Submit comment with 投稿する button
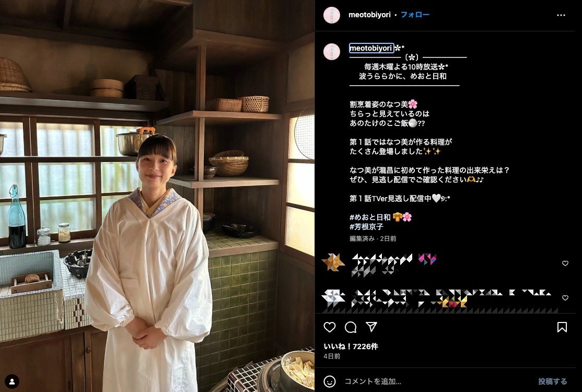The image size is (582, 392). tap(552, 381)
